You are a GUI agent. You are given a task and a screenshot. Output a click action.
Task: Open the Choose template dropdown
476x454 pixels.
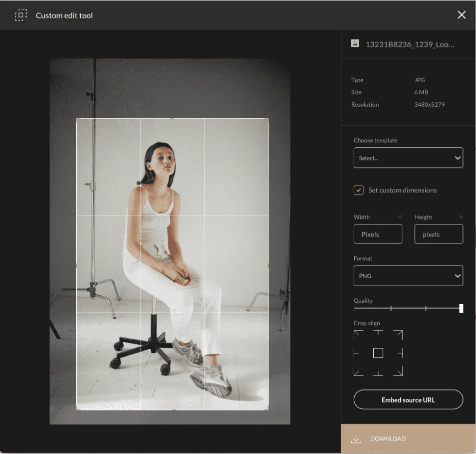(408, 158)
